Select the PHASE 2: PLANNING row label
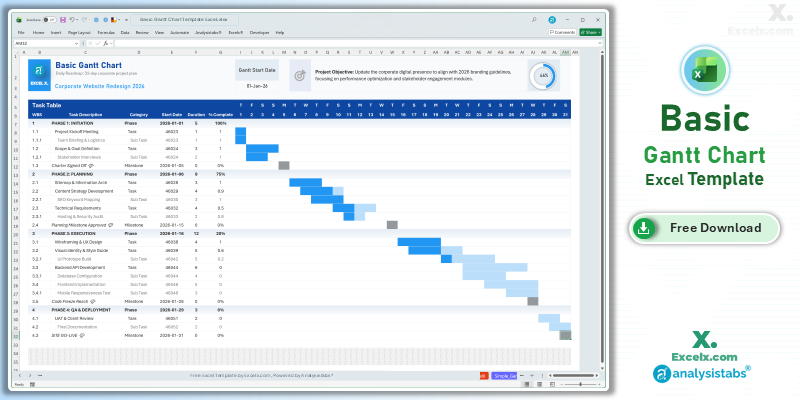The image size is (800, 400). [72, 174]
